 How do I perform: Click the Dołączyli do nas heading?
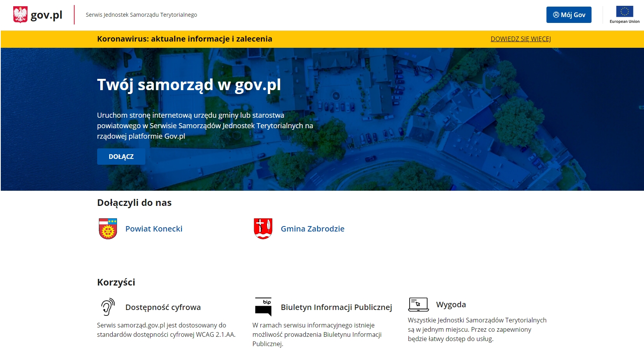coord(134,203)
